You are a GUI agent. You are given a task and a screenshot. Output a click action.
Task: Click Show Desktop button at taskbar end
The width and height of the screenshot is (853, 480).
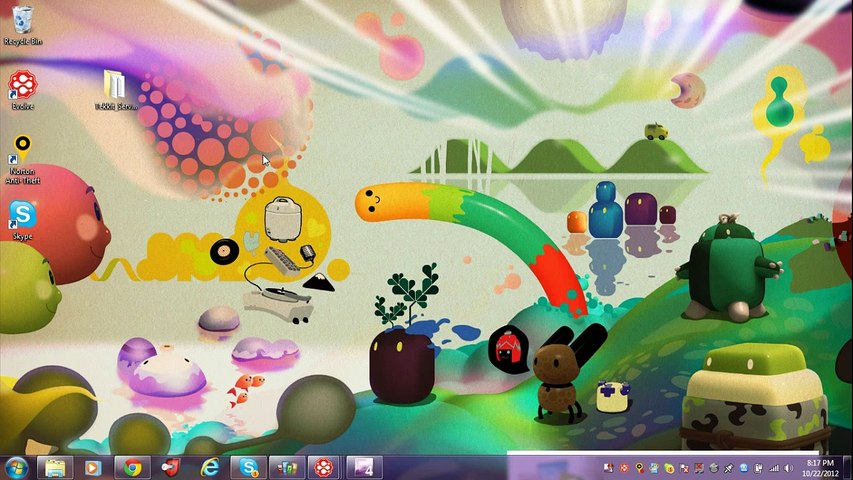(847, 468)
